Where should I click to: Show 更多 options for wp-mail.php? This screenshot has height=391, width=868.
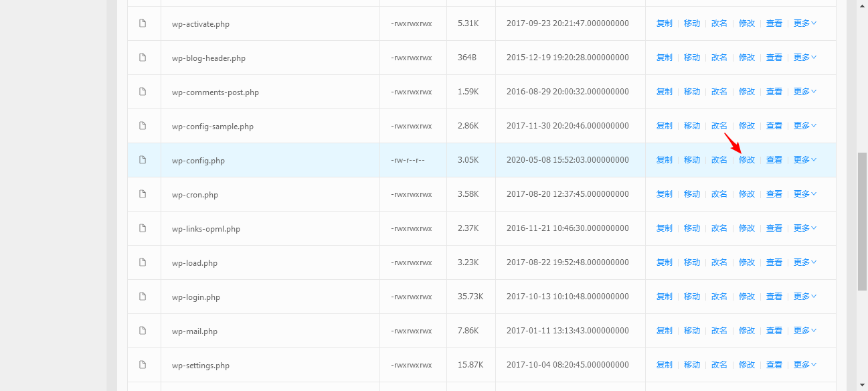[805, 331]
